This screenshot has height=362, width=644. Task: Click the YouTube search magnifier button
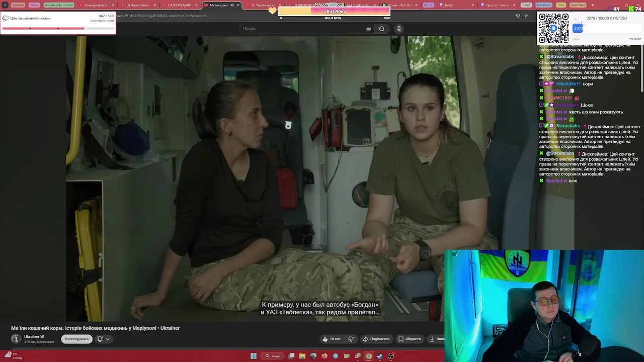point(382,29)
